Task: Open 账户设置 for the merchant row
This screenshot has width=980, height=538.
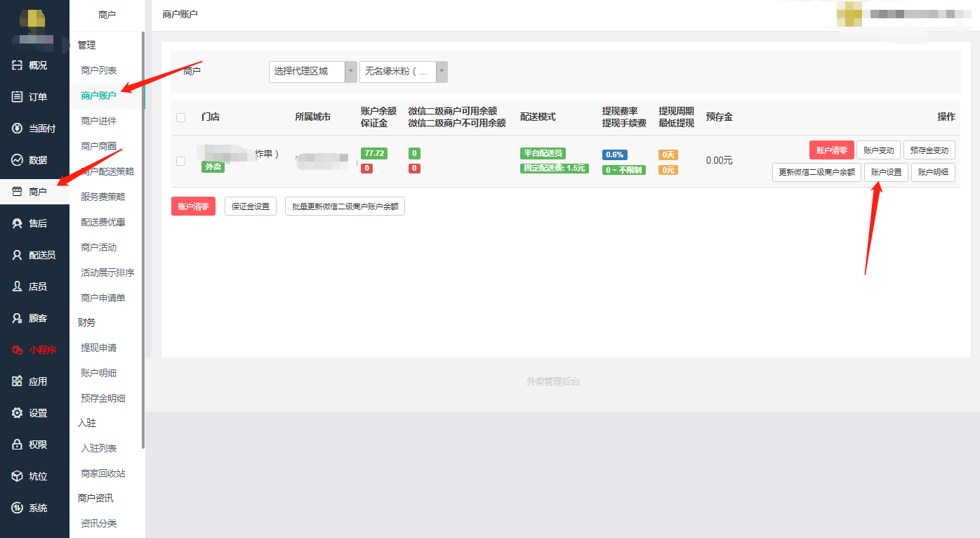Action: coord(886,173)
